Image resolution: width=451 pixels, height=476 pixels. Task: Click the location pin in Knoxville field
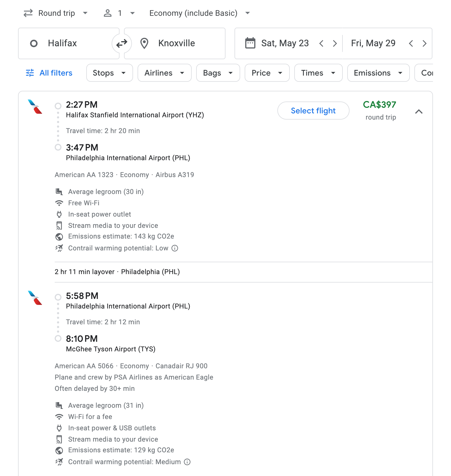(144, 43)
